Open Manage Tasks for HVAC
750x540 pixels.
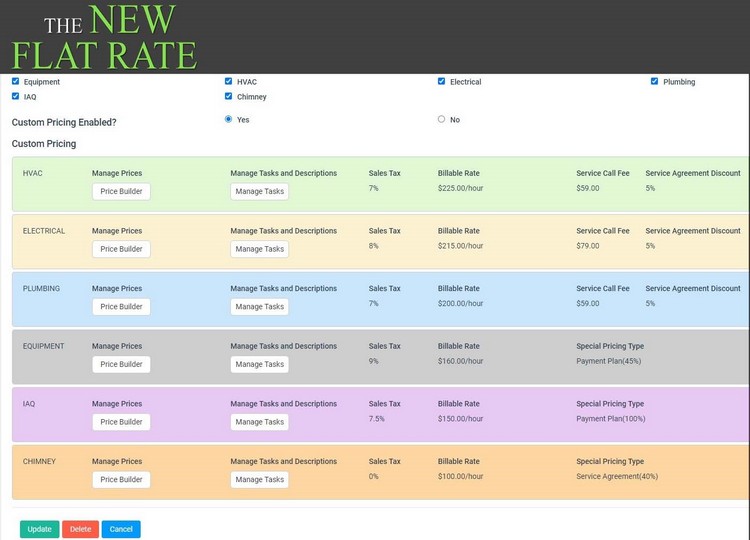259,191
